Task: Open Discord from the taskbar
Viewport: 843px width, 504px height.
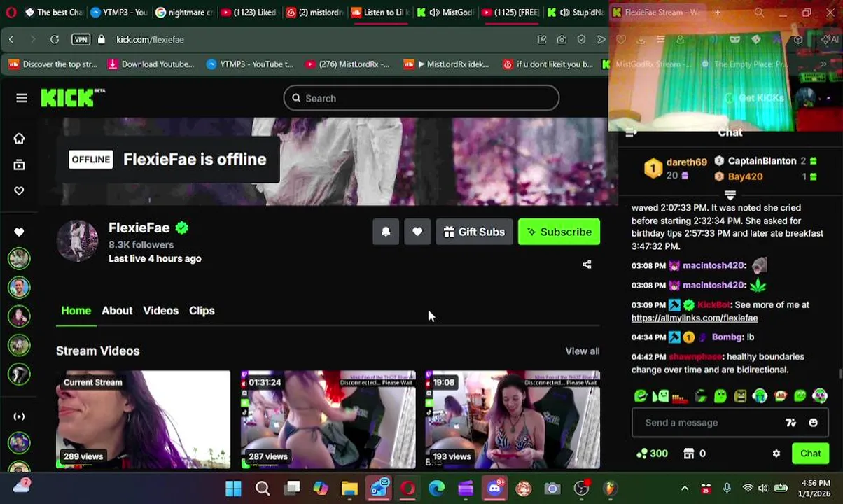Action: (x=495, y=489)
